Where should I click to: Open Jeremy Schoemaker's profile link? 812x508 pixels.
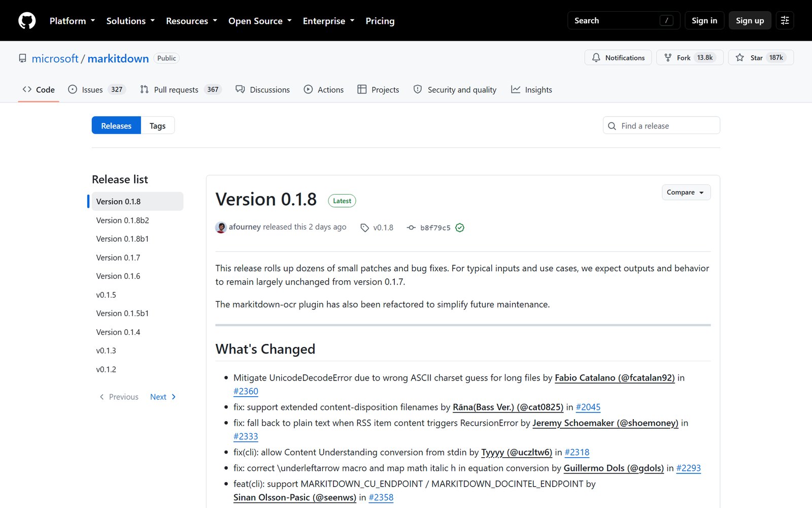click(x=605, y=423)
